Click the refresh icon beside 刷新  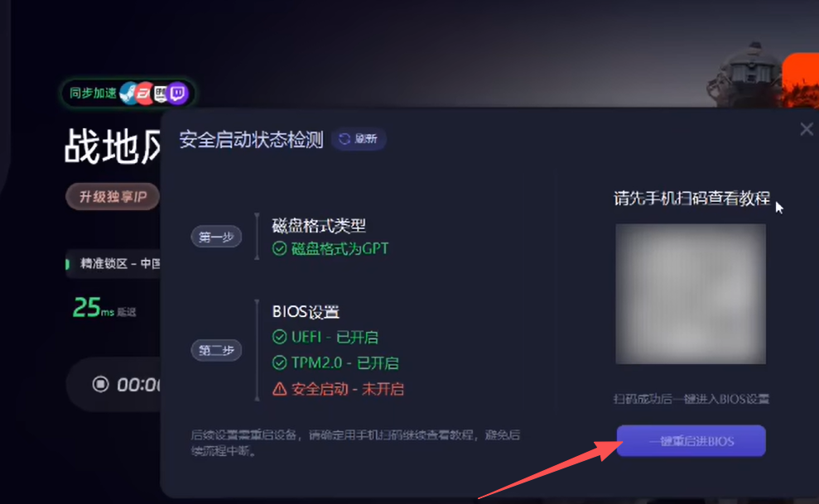tap(344, 139)
